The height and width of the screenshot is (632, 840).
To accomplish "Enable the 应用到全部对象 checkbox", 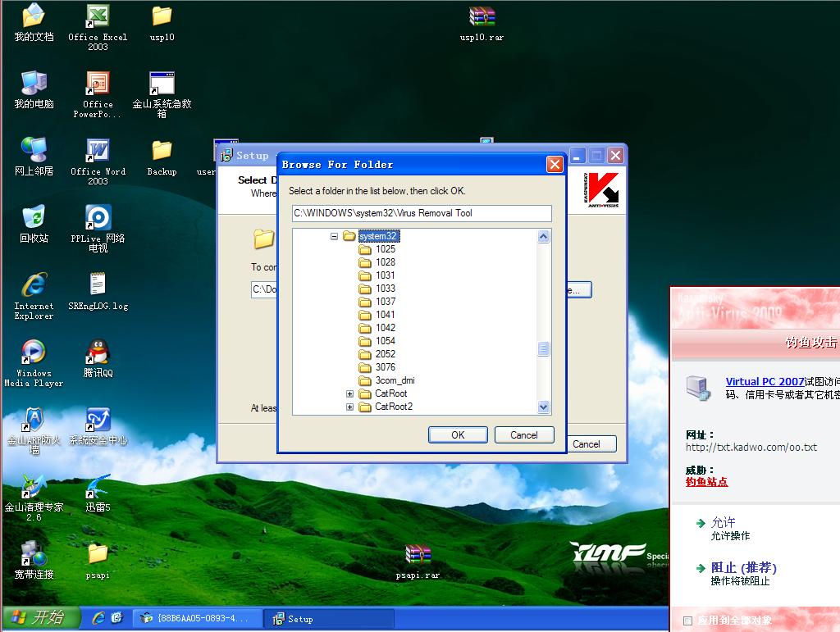I will 687,621.
